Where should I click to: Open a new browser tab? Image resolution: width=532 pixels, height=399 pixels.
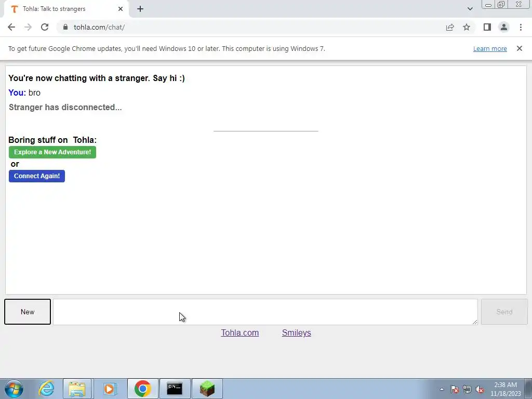click(x=140, y=9)
